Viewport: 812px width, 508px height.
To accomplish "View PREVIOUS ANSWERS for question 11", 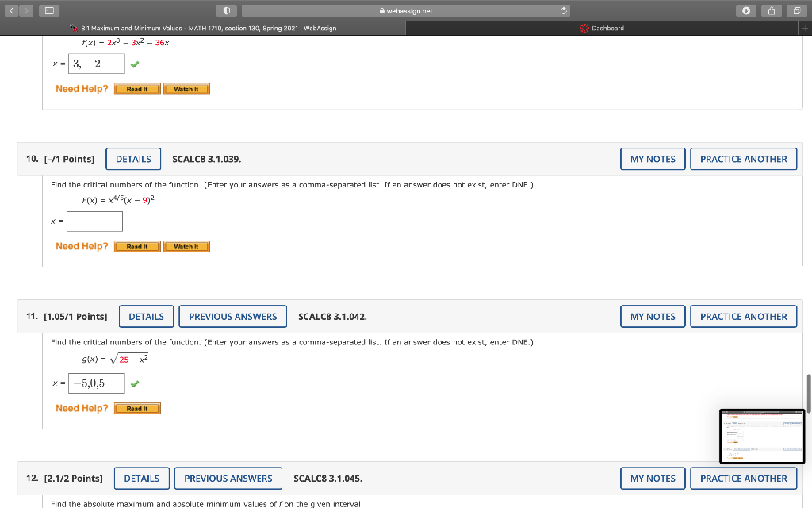I will click(232, 316).
